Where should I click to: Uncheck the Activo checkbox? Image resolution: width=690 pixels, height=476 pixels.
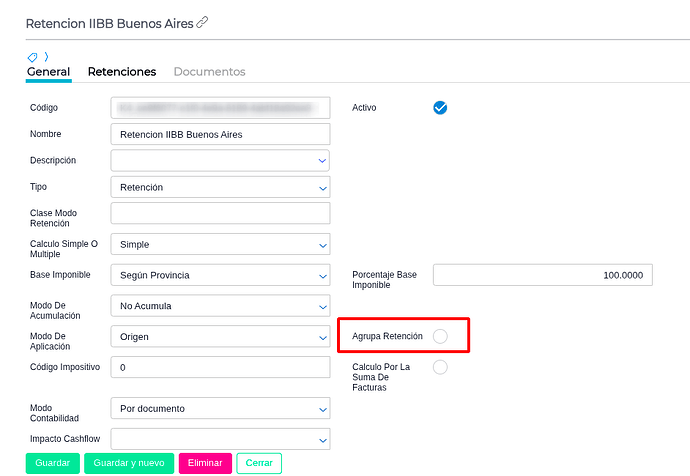[x=440, y=108]
